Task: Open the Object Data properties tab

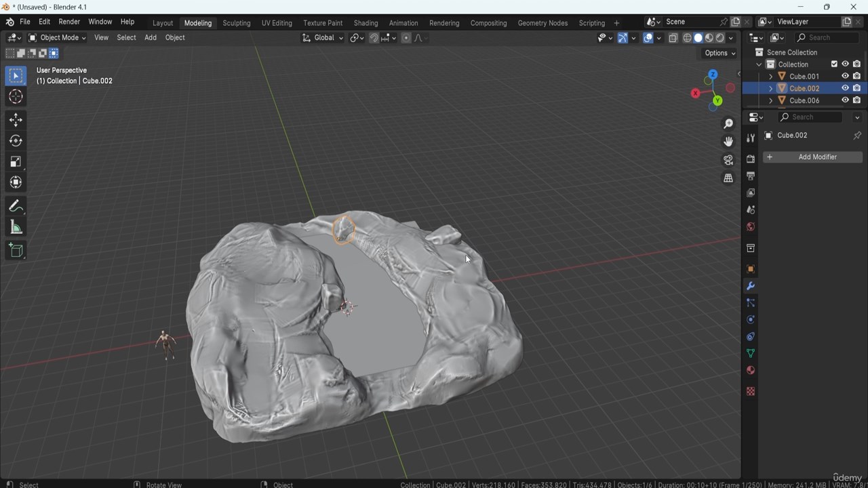Action: (751, 354)
